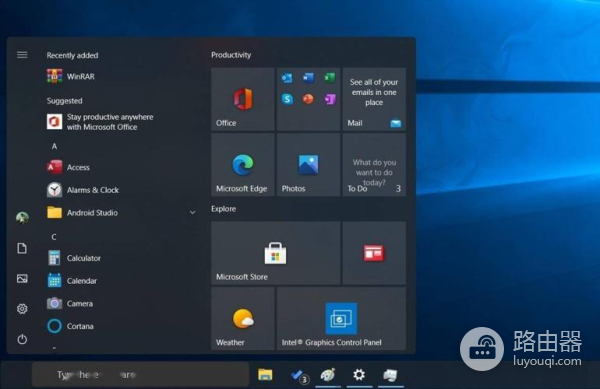Screen dimensions: 600x389
Task: Open OneNote in the Office apps tile
Action: pyautogui.click(x=330, y=99)
